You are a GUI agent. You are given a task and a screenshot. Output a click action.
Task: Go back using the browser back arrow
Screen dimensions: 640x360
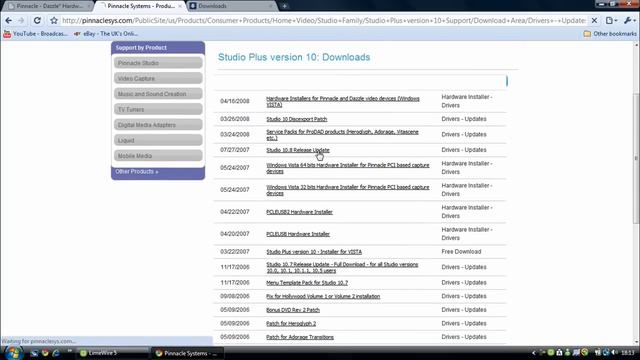[x=9, y=20]
